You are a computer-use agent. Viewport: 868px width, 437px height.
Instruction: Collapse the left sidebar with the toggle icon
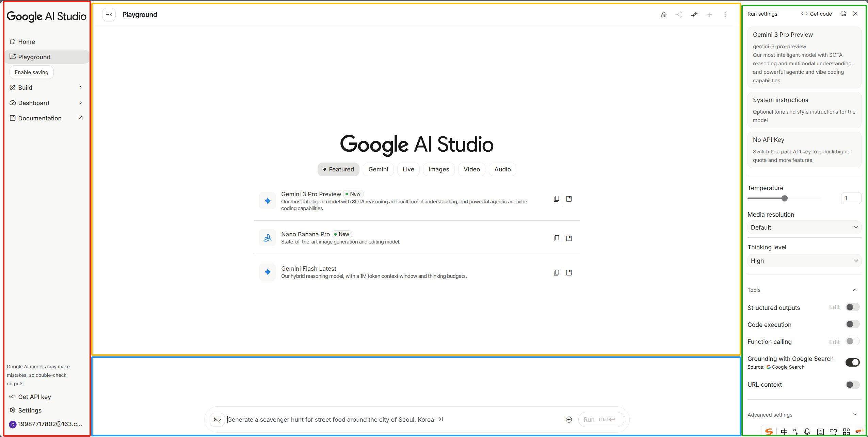[109, 15]
